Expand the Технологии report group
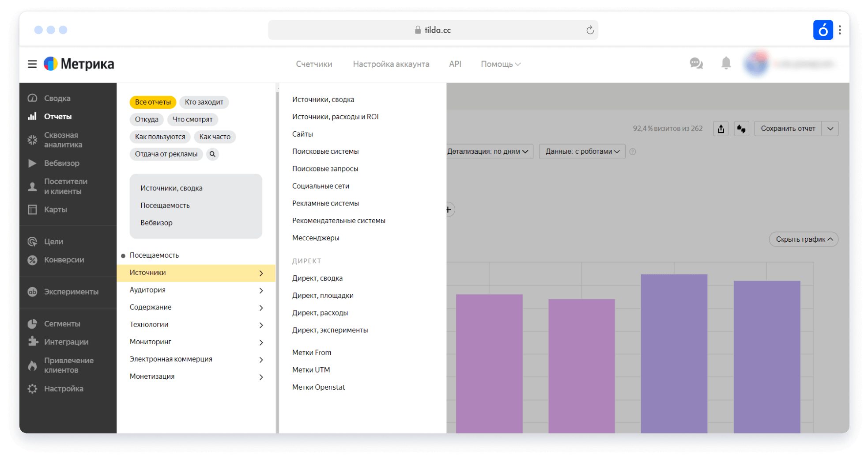The width and height of the screenshot is (868, 460). click(x=196, y=325)
